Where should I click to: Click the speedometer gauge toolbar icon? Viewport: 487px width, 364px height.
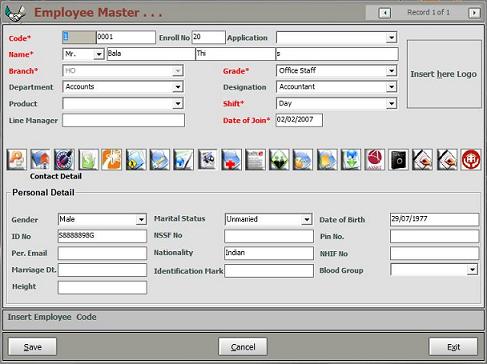[64, 160]
